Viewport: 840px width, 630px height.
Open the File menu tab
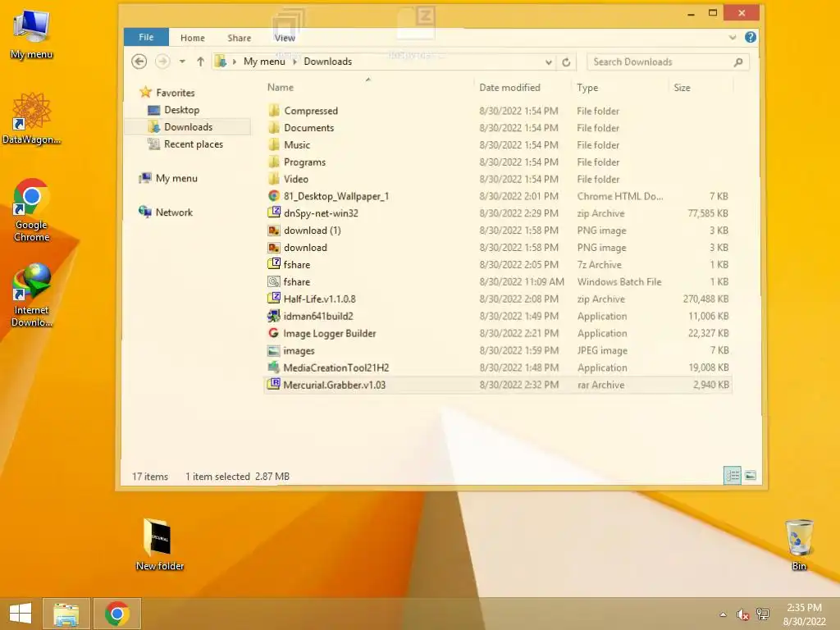(x=146, y=37)
